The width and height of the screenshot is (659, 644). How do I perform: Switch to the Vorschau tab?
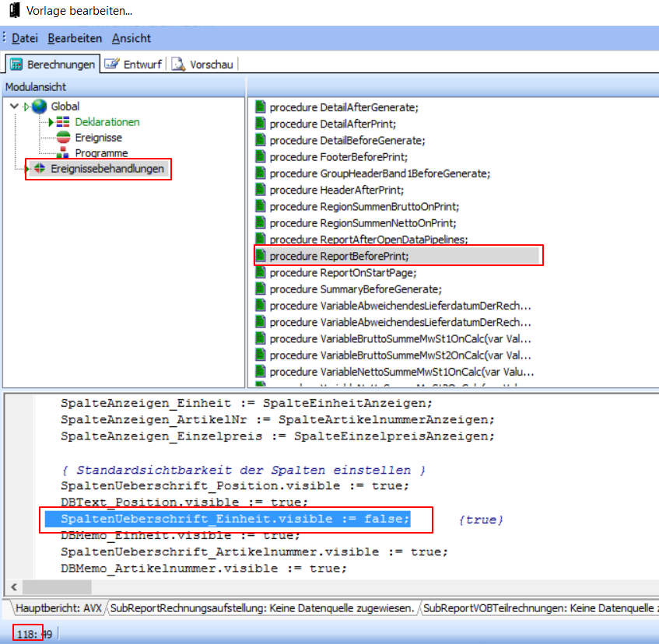tap(203, 65)
